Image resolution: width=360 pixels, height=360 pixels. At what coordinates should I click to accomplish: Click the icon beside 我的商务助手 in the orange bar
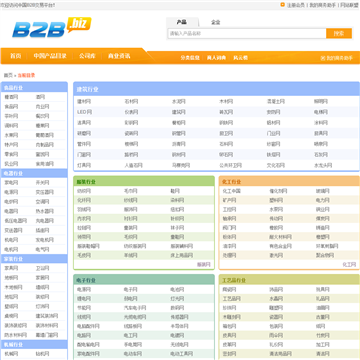point(323,58)
